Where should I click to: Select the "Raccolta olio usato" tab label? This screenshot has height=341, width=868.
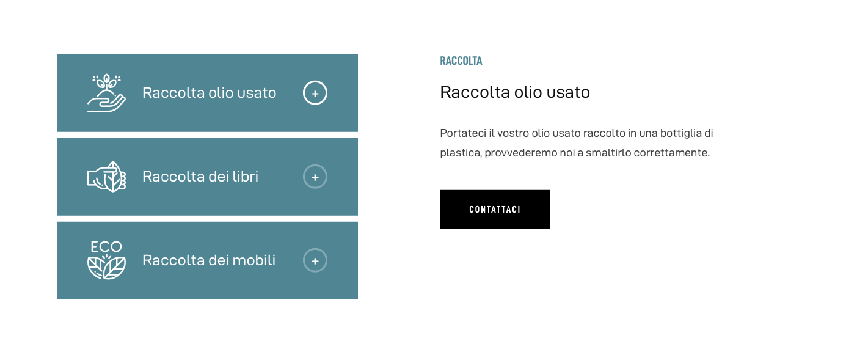click(x=209, y=93)
